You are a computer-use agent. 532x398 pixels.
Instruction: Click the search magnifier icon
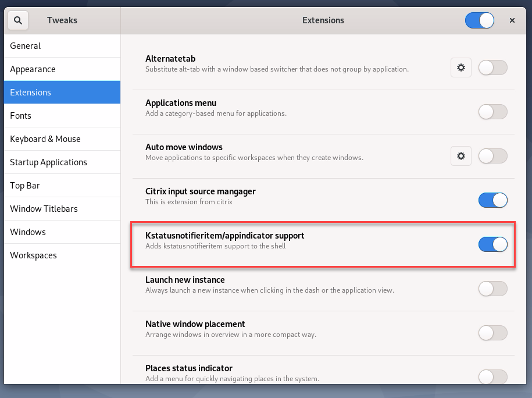click(17, 20)
